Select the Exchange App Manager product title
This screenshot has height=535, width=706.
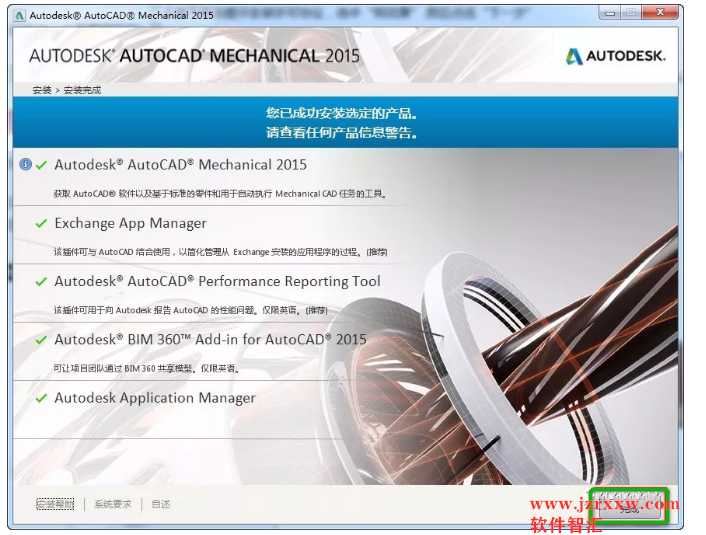click(x=131, y=223)
